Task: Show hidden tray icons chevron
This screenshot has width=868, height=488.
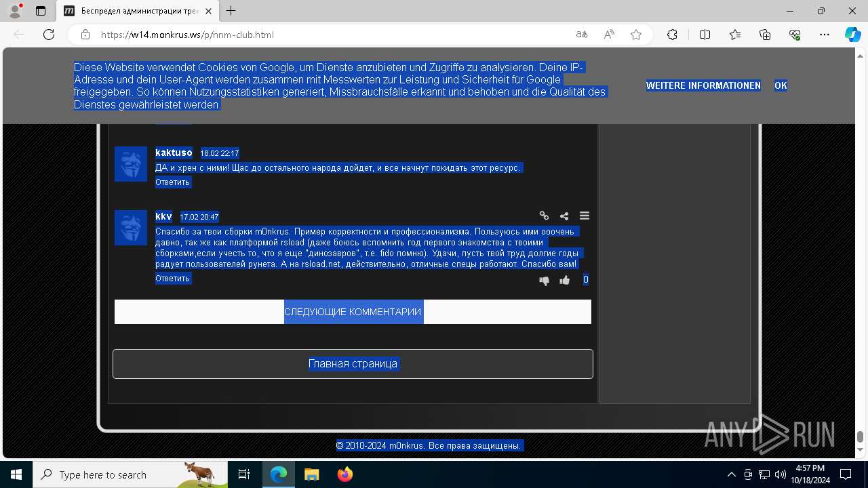Action: (x=732, y=474)
